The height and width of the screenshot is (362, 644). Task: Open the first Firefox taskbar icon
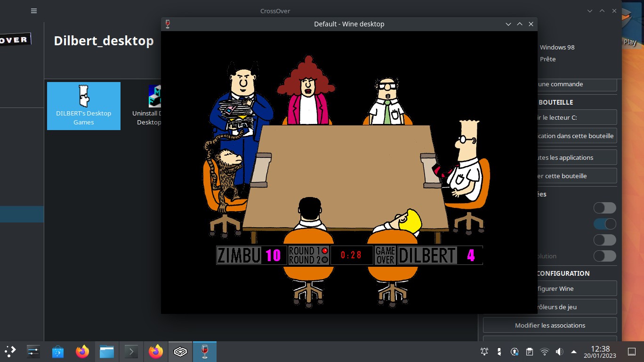point(82,352)
